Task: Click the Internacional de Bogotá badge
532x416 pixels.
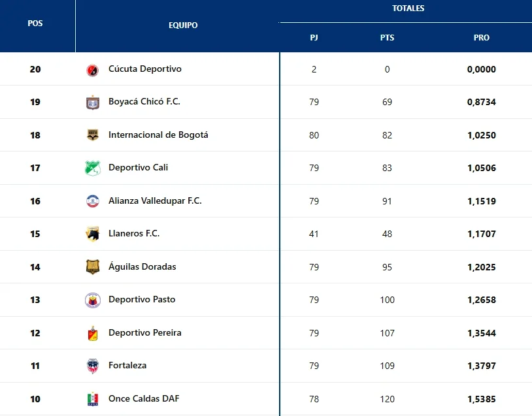Action: (93, 135)
